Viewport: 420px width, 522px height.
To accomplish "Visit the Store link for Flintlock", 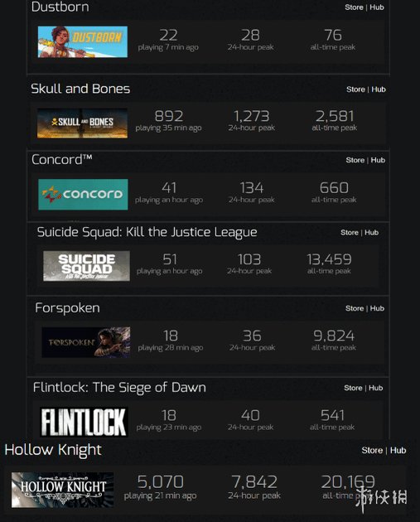I will pyautogui.click(x=353, y=388).
